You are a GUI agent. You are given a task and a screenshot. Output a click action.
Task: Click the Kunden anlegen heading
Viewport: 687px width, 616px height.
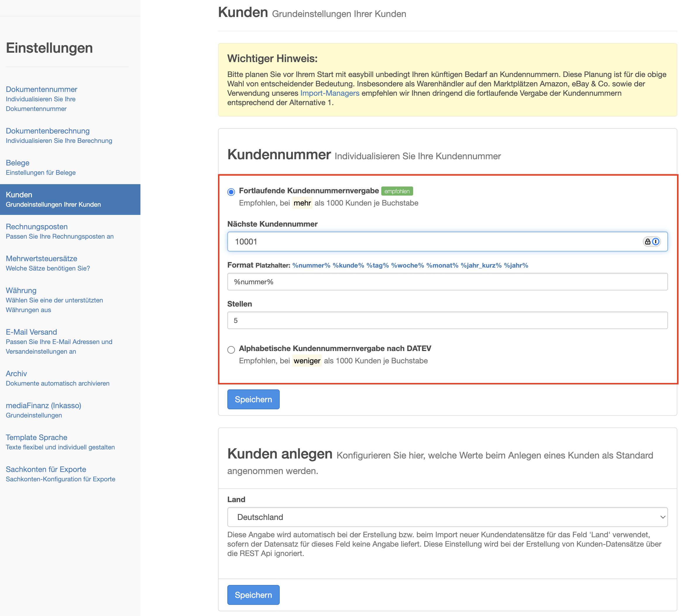point(280,454)
